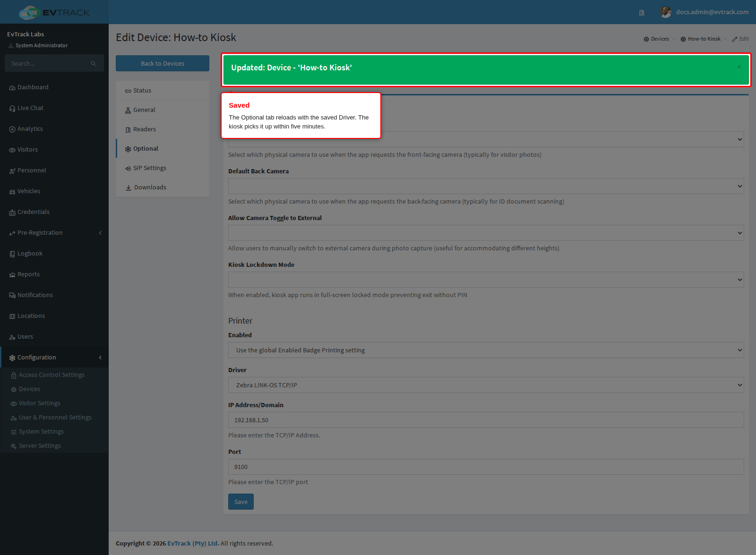Screen dimensions: 756x555
Task: Open Notifications icon in sidebar
Action: 12,296
